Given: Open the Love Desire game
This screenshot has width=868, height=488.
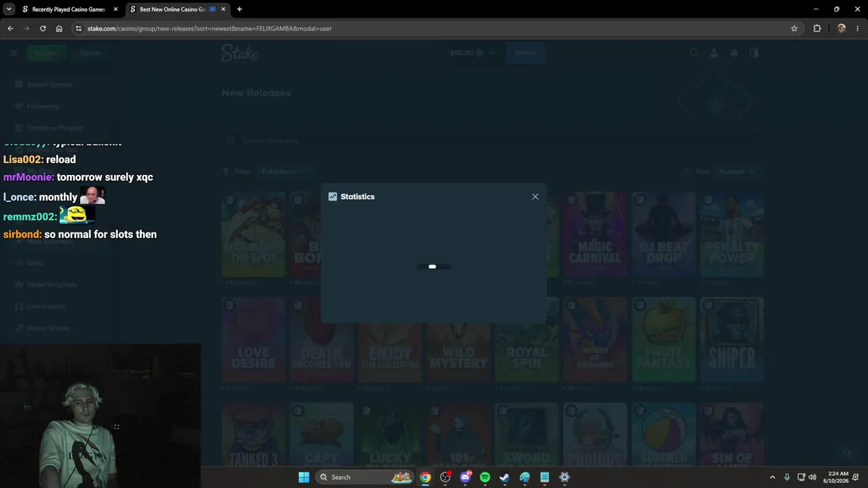Looking at the screenshot, I should click(253, 340).
